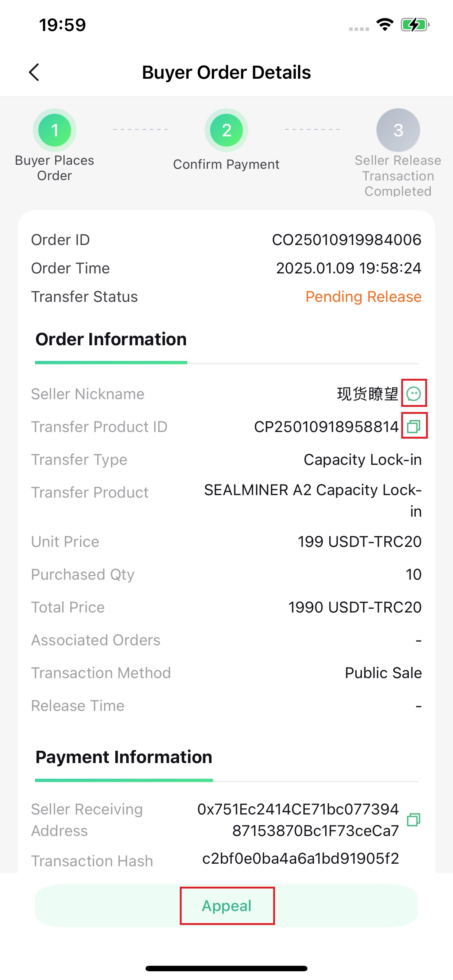Tap the Pending Release status text
The height and width of the screenshot is (980, 453).
tap(364, 297)
